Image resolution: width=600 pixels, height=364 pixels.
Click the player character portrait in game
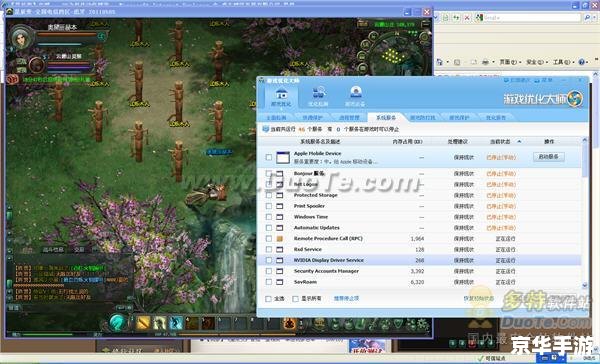tap(21, 38)
